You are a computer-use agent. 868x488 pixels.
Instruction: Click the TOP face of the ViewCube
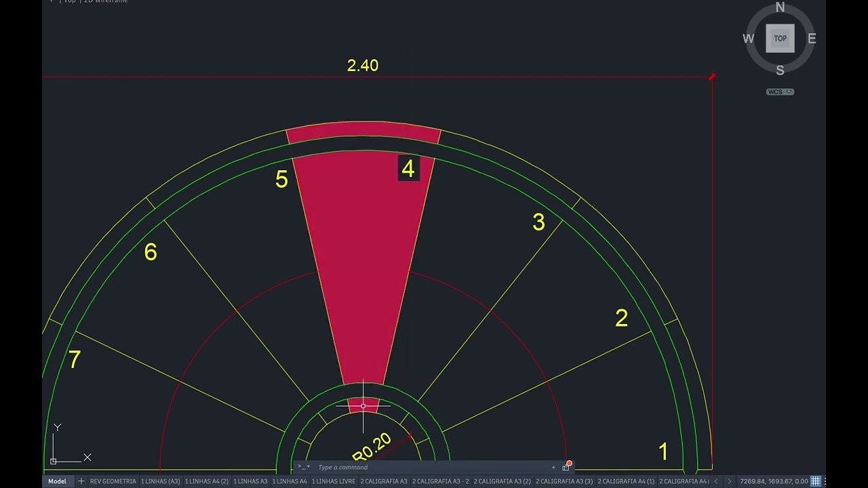click(x=780, y=39)
